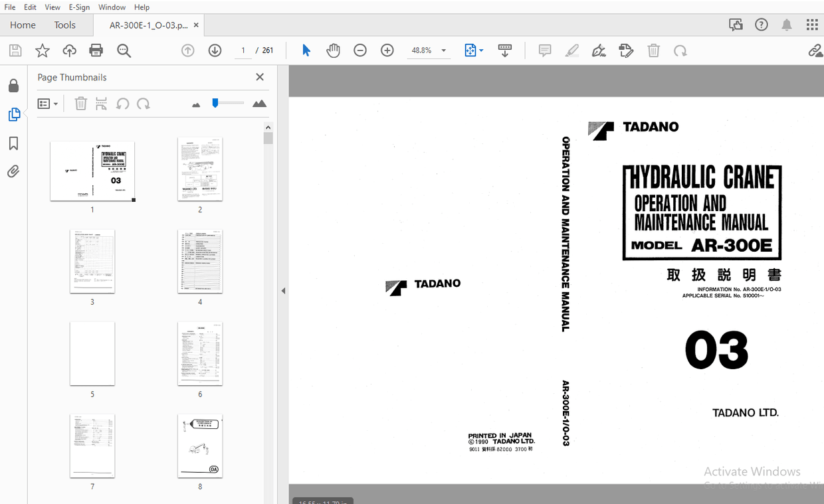
Task: Expand the page fit options dropdown
Action: (x=480, y=50)
